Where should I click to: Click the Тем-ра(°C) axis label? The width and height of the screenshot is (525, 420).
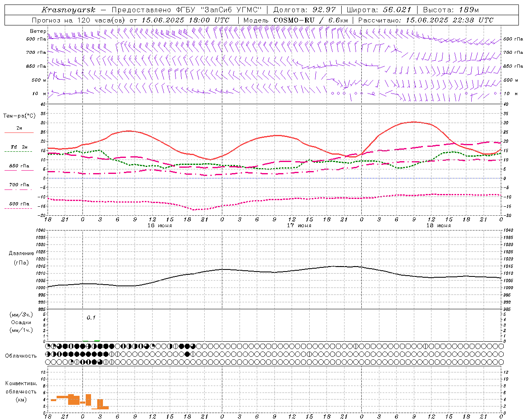19,116
